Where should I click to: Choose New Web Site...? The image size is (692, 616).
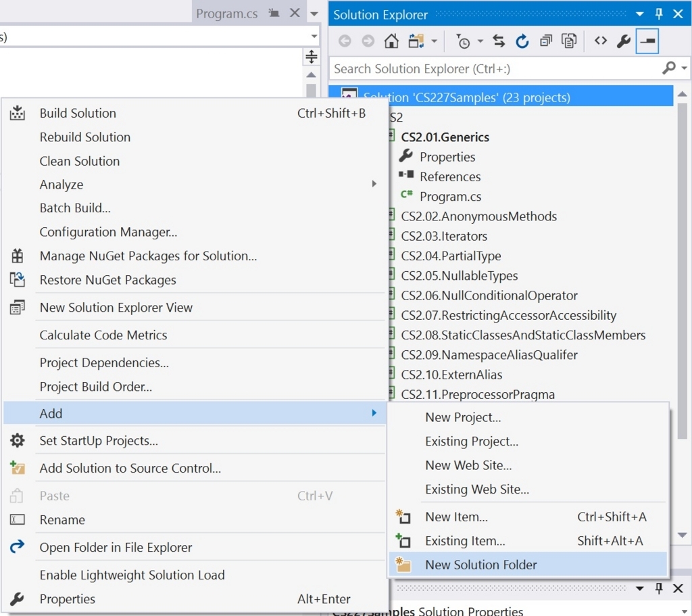tap(528, 465)
